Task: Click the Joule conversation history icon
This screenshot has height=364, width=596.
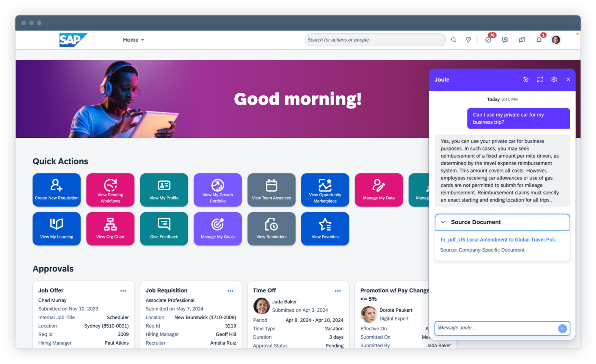Action: (x=526, y=80)
